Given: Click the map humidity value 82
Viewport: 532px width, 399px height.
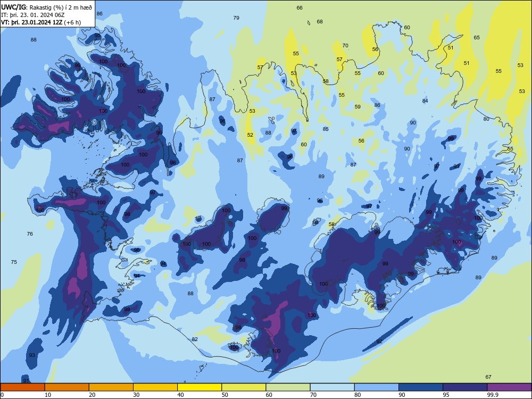Looking at the screenshot, I should tap(195, 339).
